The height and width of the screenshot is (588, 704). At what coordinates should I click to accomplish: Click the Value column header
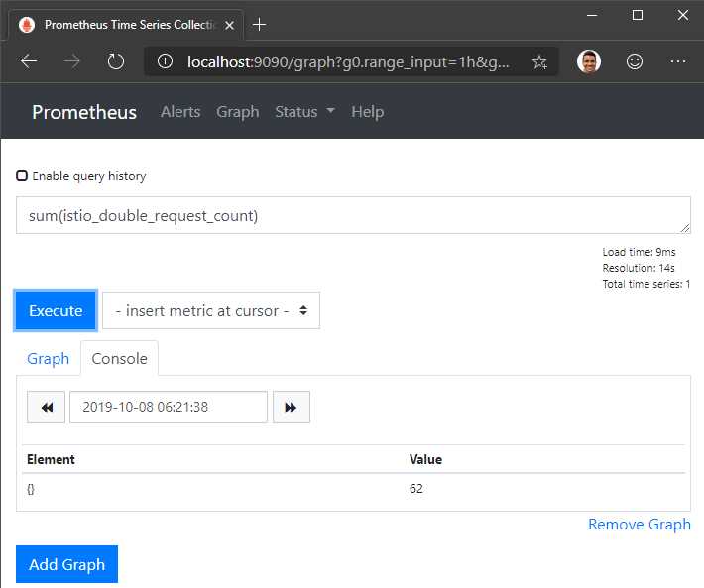(425, 459)
